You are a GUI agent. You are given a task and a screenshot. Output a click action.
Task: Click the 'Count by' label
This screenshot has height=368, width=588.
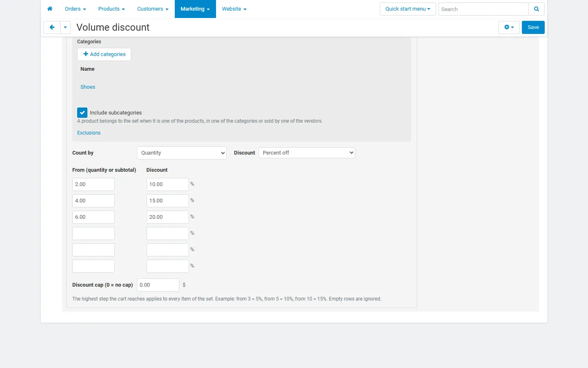(83, 153)
